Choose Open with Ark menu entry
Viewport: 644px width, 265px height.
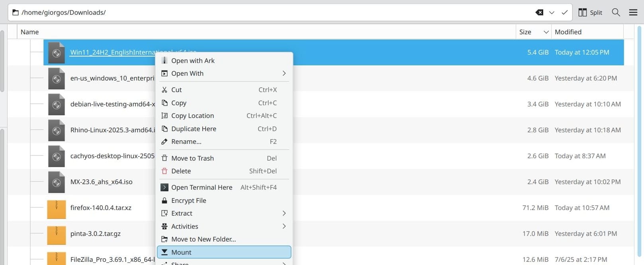(193, 61)
